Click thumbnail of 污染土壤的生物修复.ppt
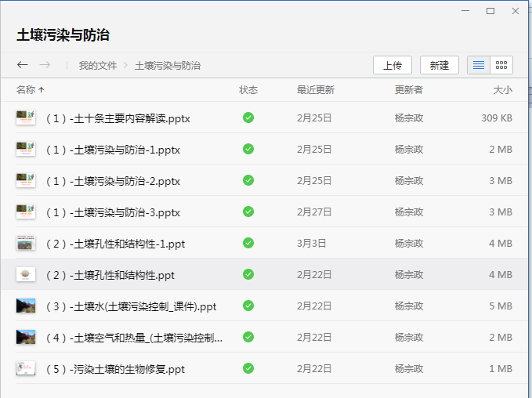 click(26, 368)
